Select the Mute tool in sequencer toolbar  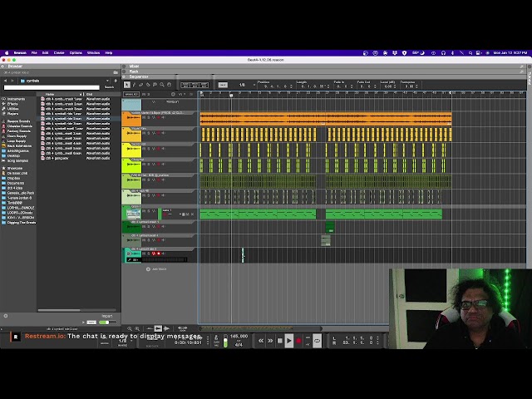[155, 85]
